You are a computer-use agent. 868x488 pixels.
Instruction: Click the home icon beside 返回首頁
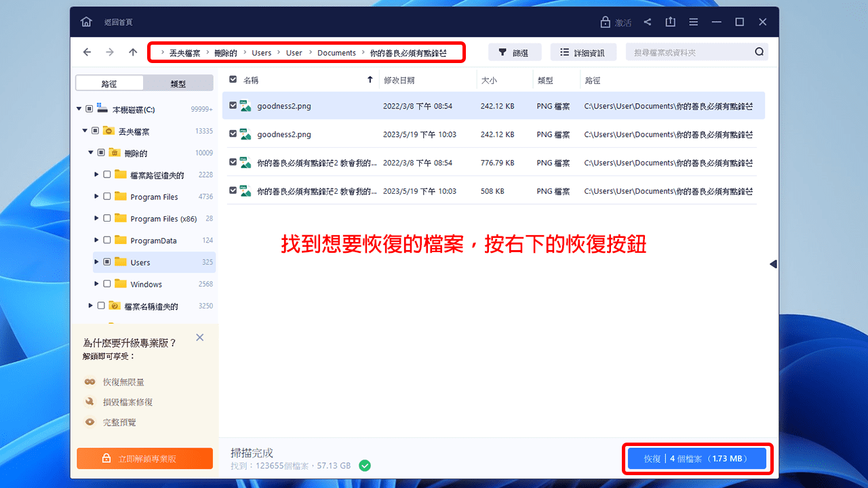[x=86, y=21]
